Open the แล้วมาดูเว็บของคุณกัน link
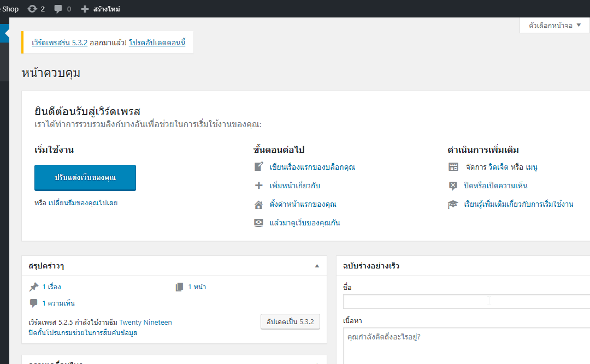The height and width of the screenshot is (364, 590). point(305,223)
